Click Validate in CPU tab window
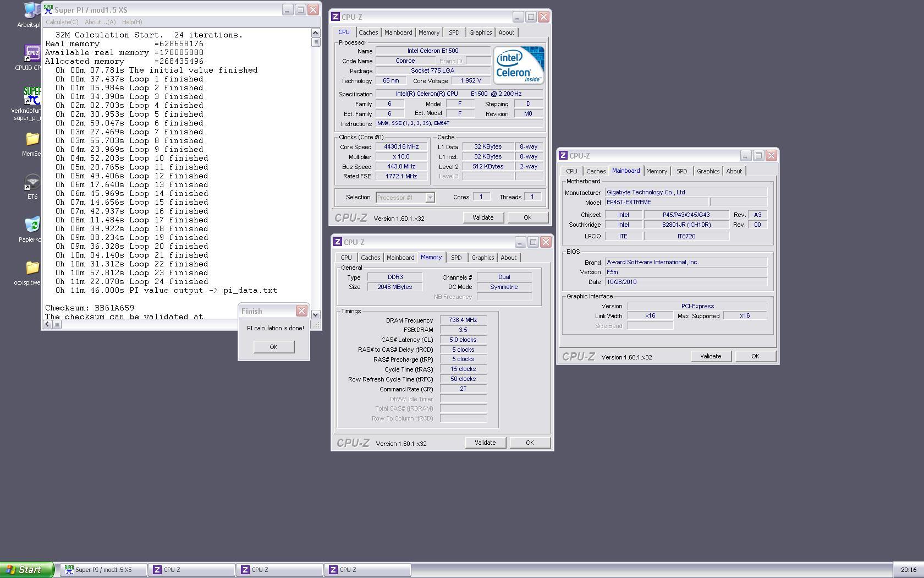Screen dimensions: 924x578 [x=483, y=217]
